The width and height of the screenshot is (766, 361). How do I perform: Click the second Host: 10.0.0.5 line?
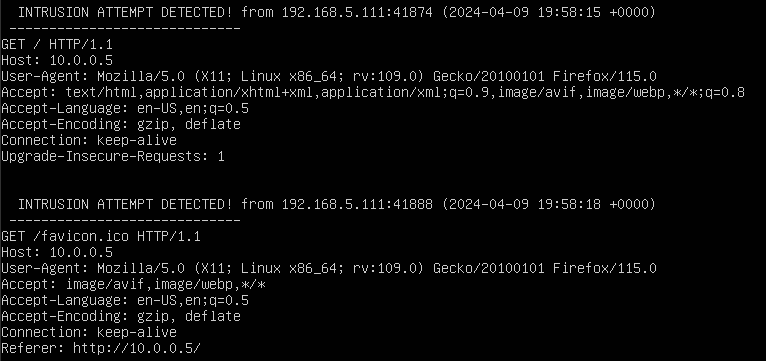pyautogui.click(x=57, y=253)
